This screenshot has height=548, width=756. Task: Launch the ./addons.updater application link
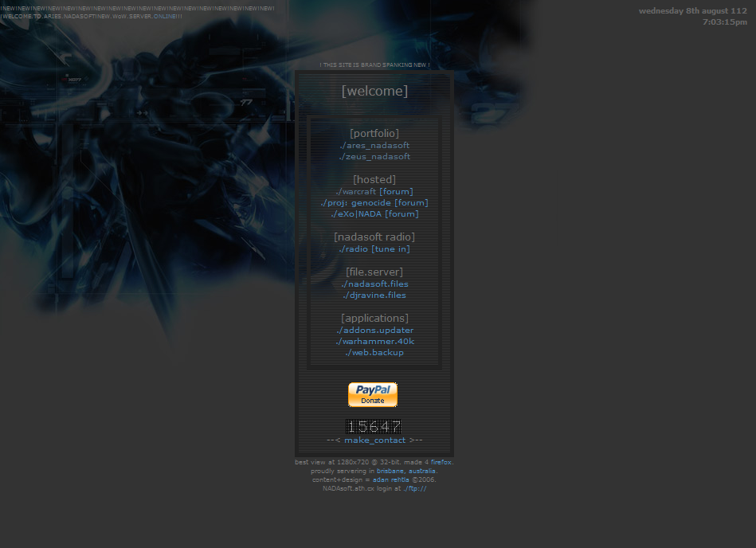374,330
